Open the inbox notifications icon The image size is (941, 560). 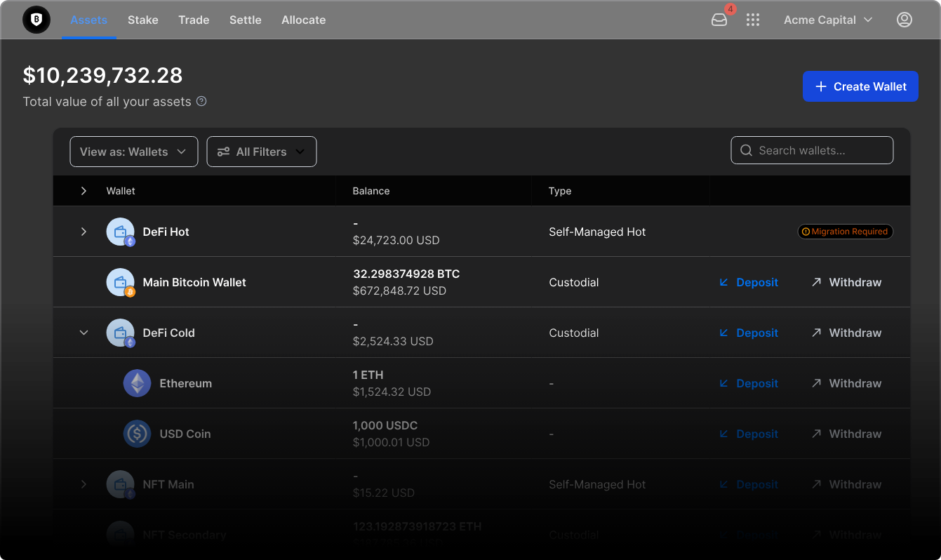point(719,20)
